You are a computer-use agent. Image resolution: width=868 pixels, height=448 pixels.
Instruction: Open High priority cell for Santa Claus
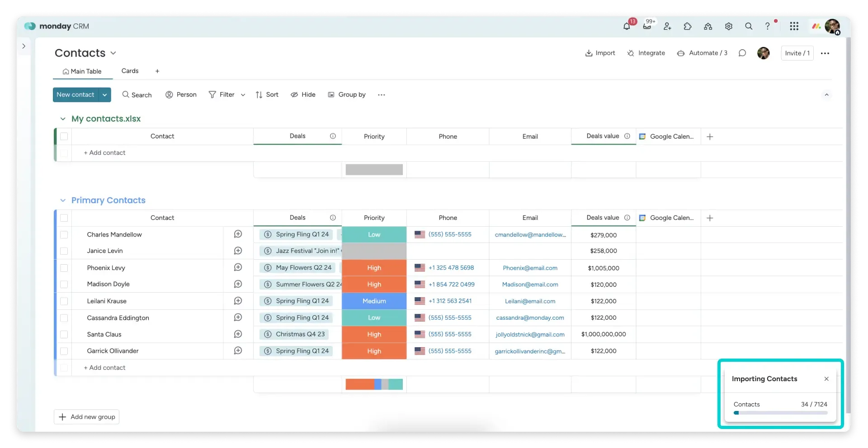coord(374,334)
